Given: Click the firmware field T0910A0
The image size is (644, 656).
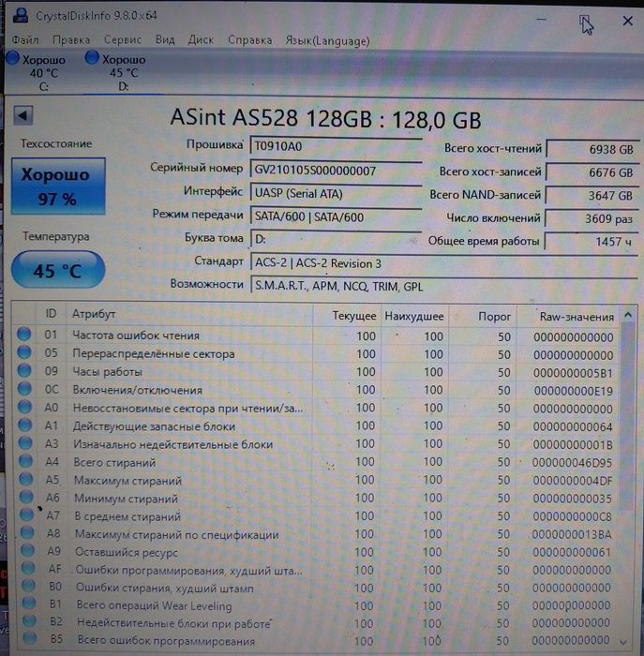Looking at the screenshot, I should tap(336, 146).
